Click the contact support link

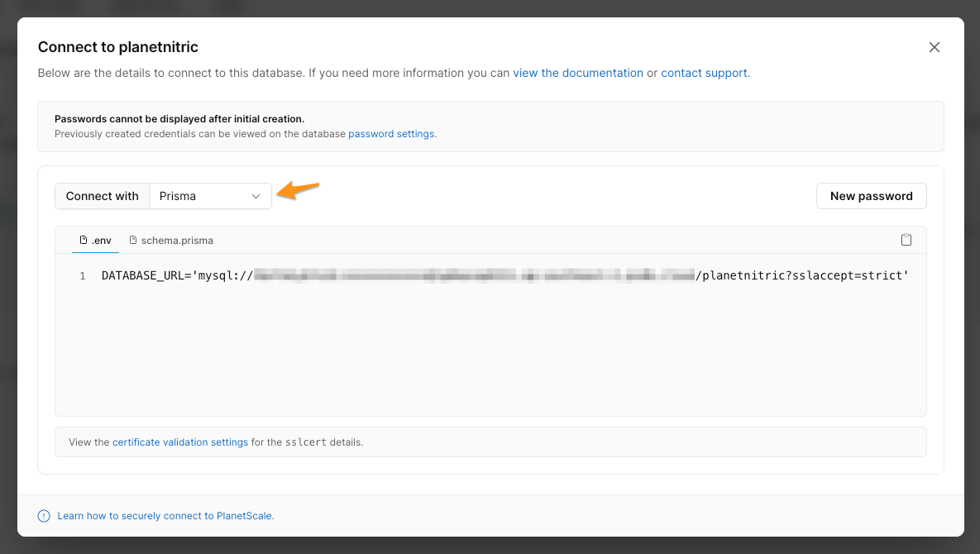[x=704, y=73]
